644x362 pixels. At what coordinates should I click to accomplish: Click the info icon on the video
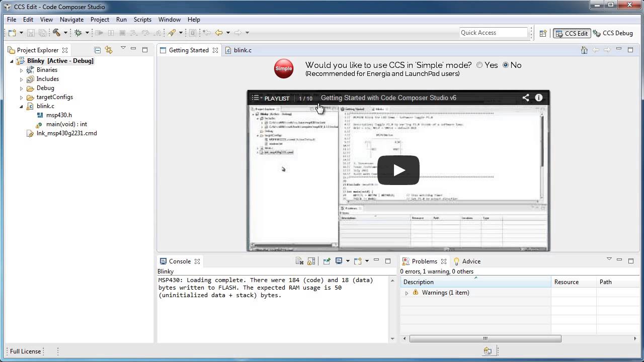coord(538,98)
